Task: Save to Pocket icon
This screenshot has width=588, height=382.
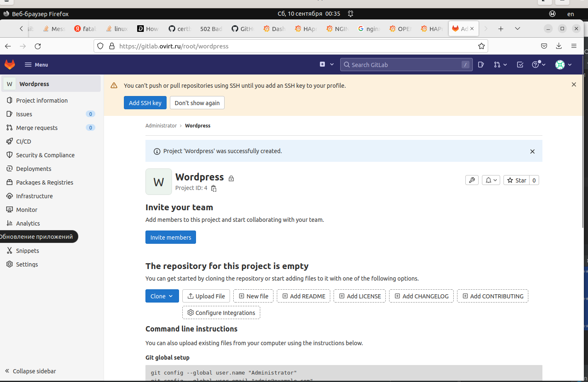Action: [x=544, y=46]
